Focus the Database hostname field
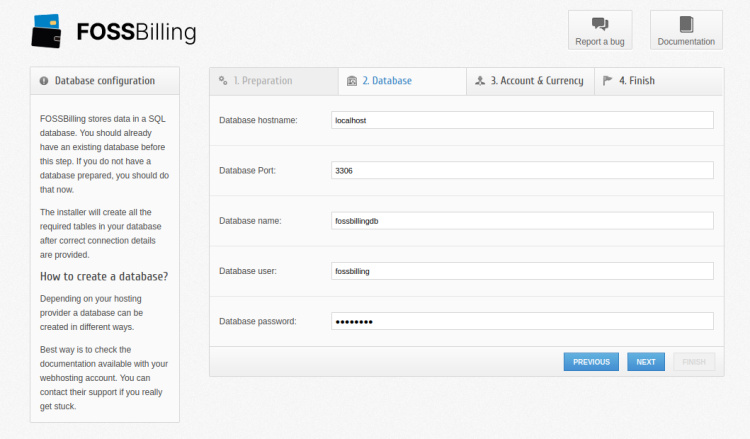 point(521,120)
